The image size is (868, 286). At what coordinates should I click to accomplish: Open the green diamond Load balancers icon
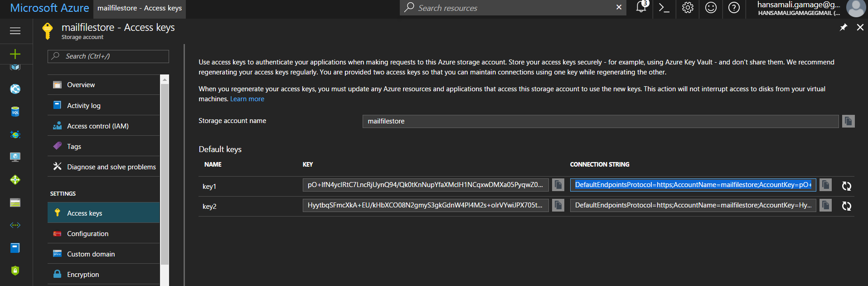coord(15,180)
